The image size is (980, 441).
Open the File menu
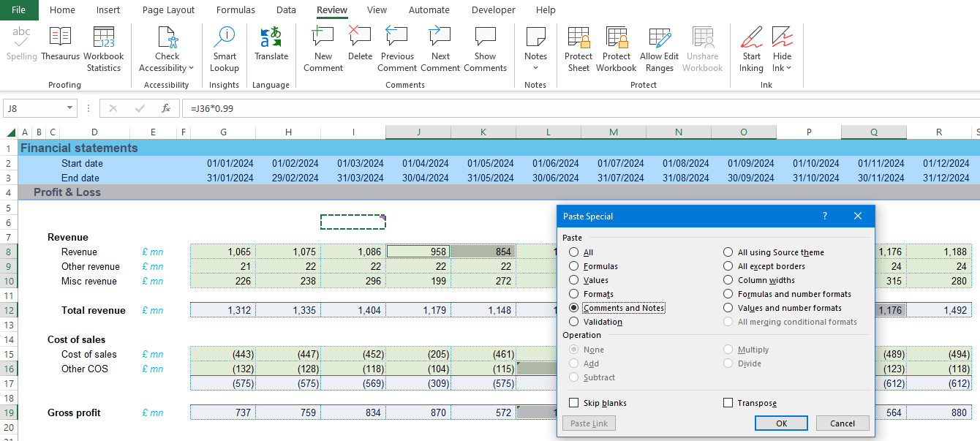coord(19,10)
